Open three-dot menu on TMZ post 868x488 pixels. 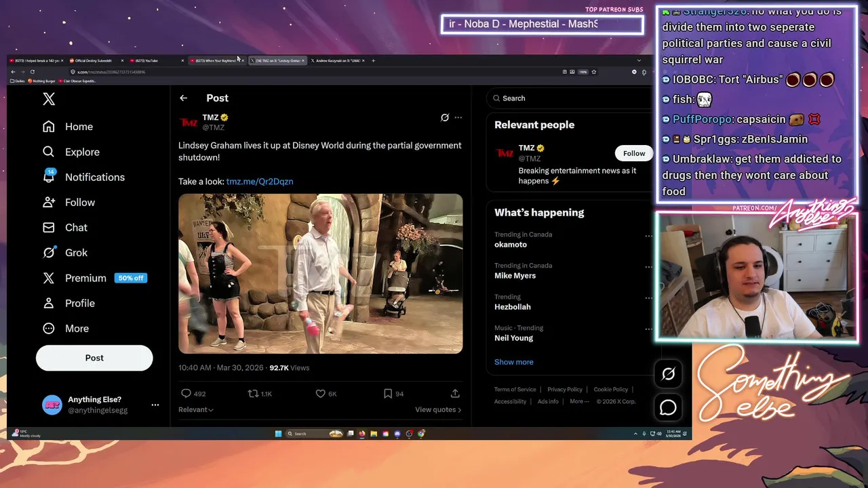coord(458,117)
